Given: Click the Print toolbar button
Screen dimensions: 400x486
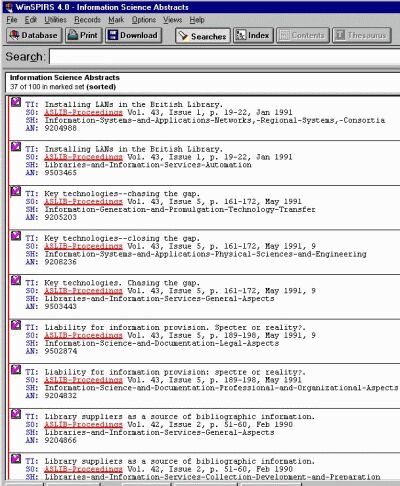Looking at the screenshot, I should 83,35.
